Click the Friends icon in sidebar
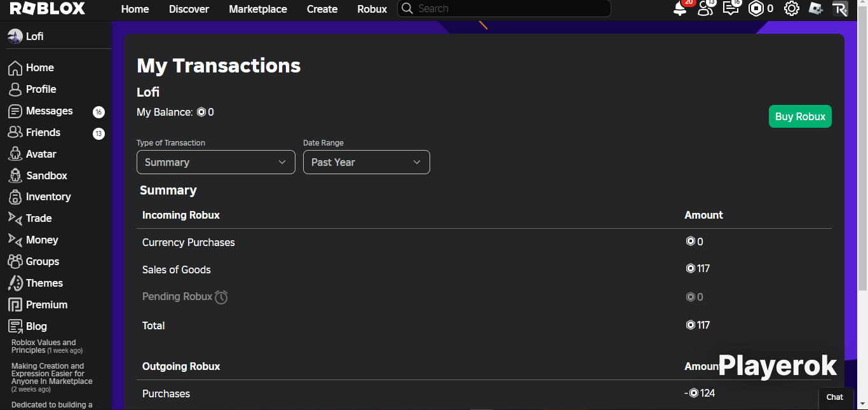Viewport: 868px width, 410px height. point(15,132)
